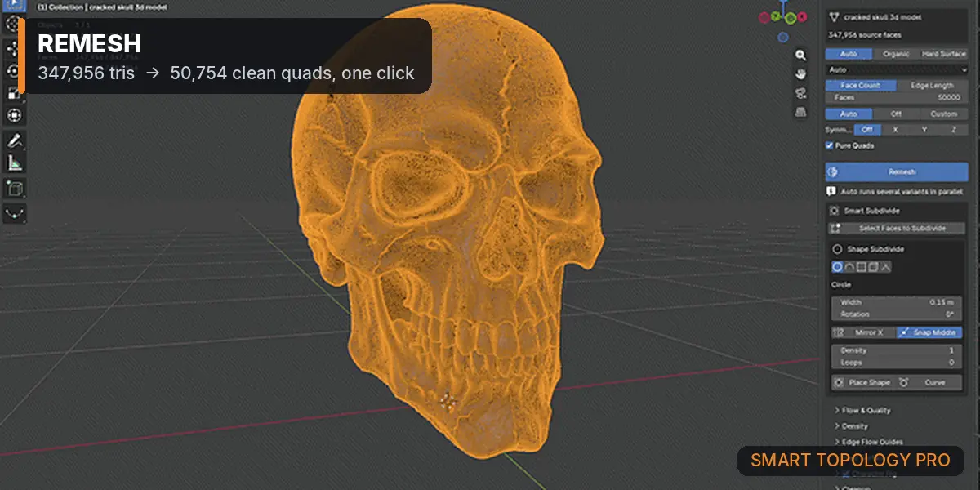
Task: Click the blue Remesh button
Action: click(x=897, y=171)
